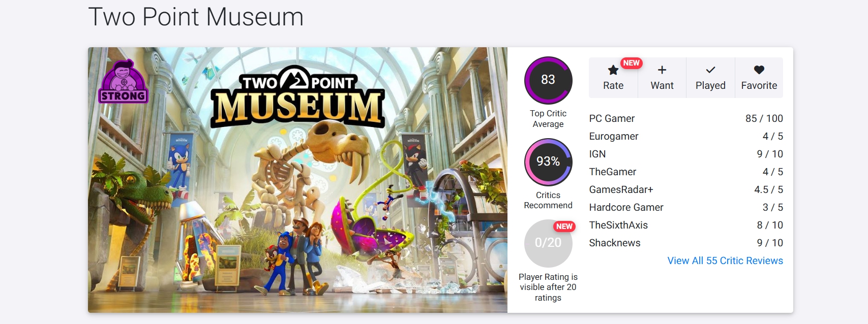Open the PC Gamer review

click(612, 118)
